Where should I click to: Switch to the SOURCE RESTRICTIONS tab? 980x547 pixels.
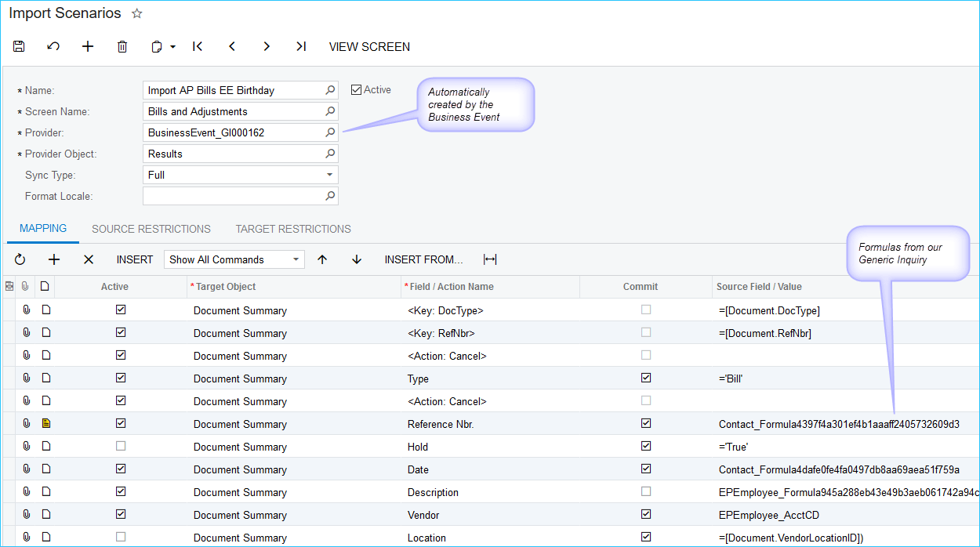(x=151, y=229)
